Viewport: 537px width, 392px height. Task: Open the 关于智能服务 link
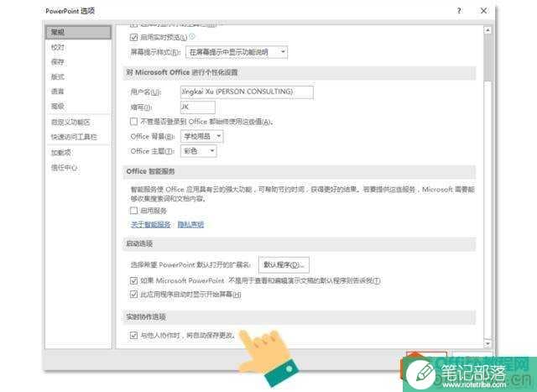click(151, 225)
